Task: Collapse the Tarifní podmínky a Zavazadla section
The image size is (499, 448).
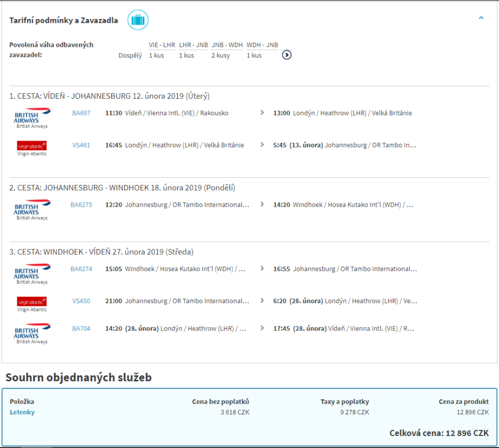Action: coord(481,18)
